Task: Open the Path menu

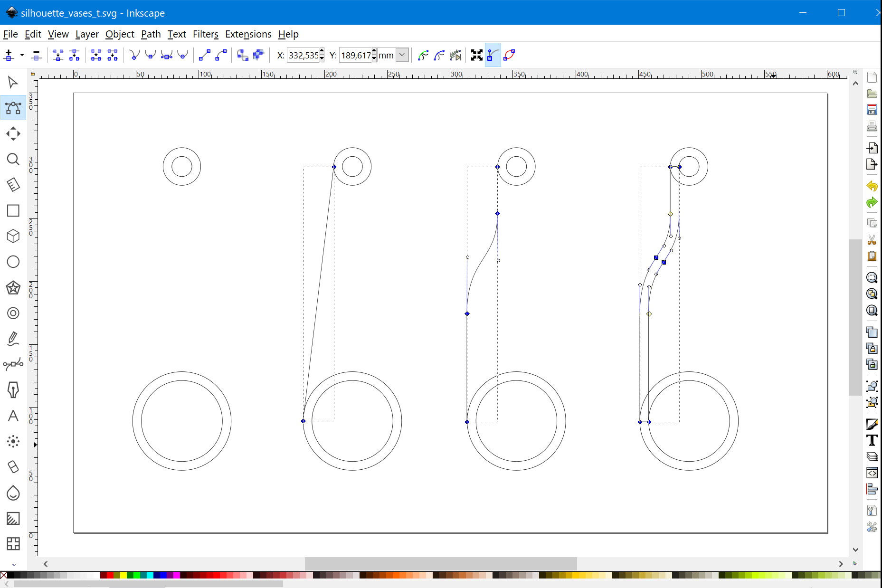Action: tap(151, 34)
